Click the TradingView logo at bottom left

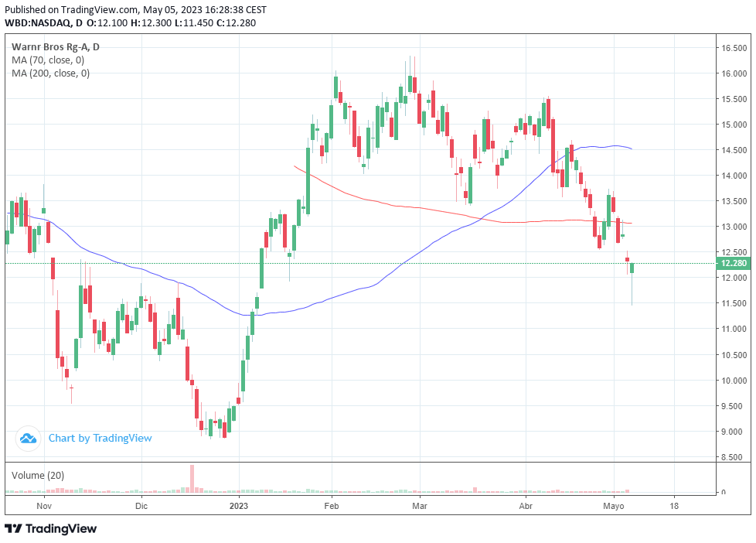click(50, 528)
